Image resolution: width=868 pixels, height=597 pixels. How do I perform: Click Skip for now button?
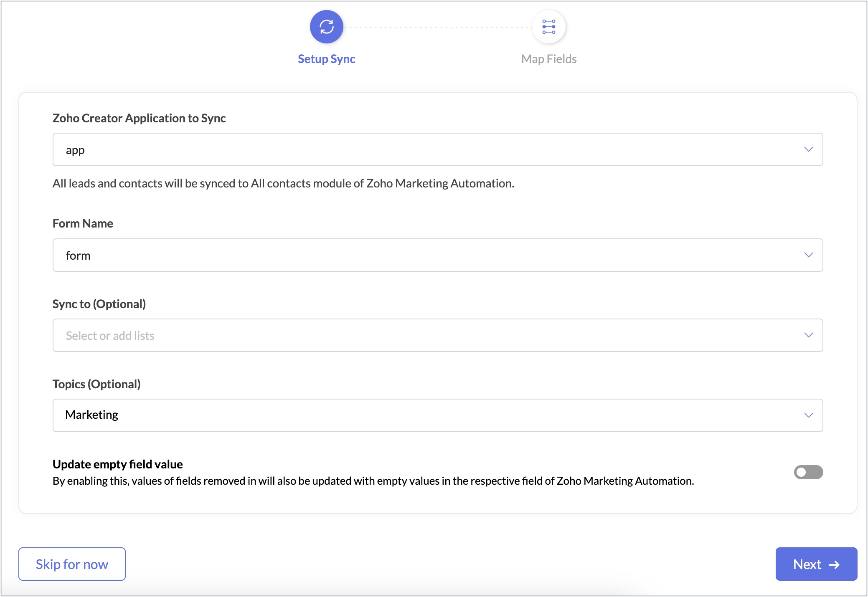72,564
